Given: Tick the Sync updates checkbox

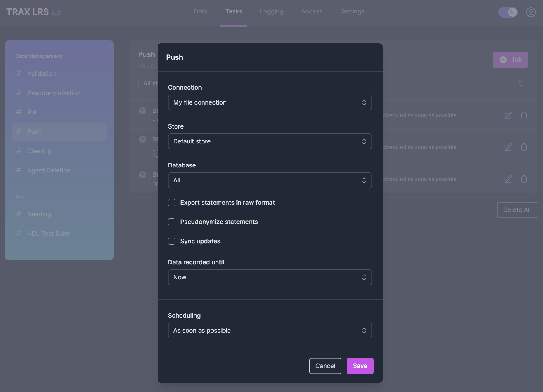Looking at the screenshot, I should click(x=172, y=241).
